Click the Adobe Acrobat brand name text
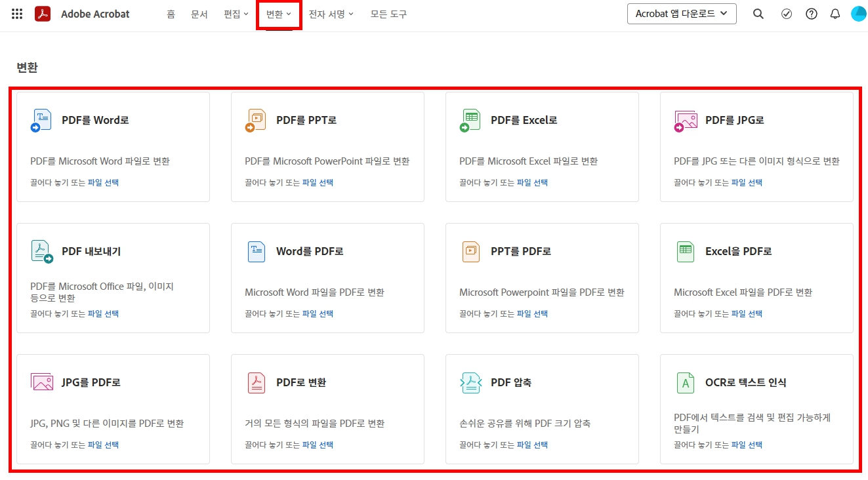The height and width of the screenshot is (480, 868). (x=95, y=14)
